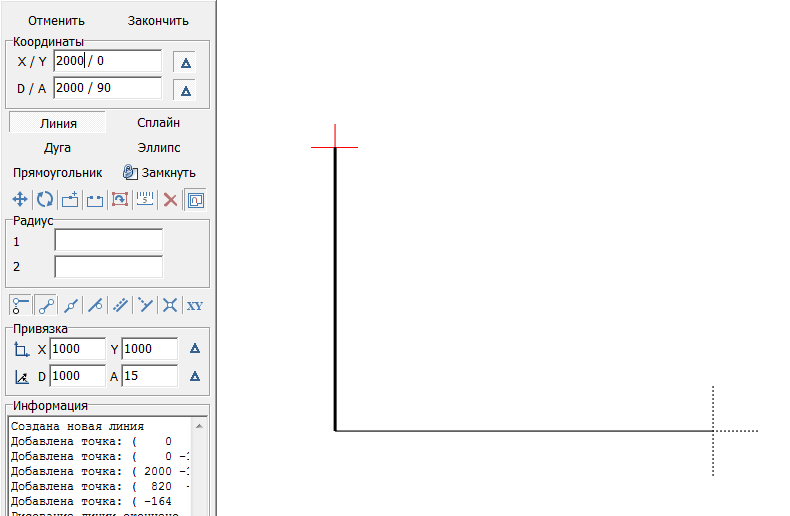The width and height of the screenshot is (790, 516).
Task: Click the red crosshair point on the canvas
Action: tap(335, 148)
